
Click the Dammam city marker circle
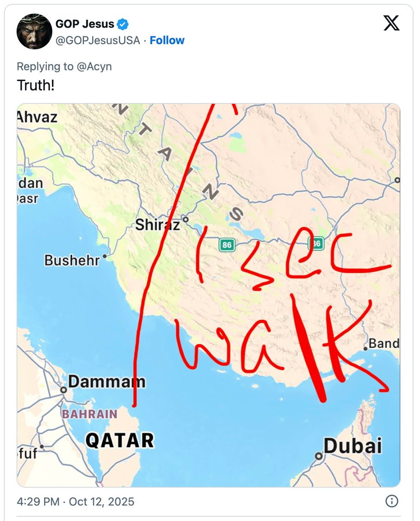[63, 390]
